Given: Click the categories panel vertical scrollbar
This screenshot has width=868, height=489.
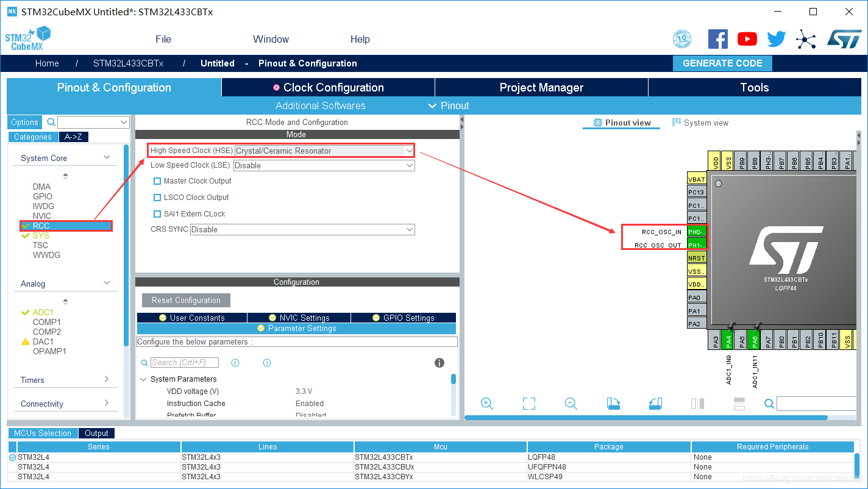Looking at the screenshot, I should [x=126, y=245].
